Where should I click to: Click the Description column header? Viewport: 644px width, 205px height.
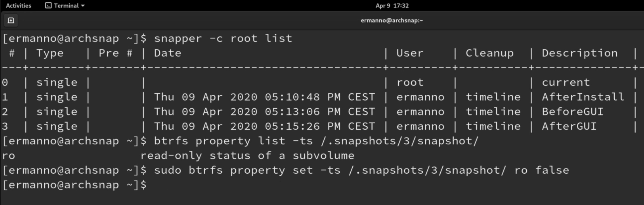580,53
